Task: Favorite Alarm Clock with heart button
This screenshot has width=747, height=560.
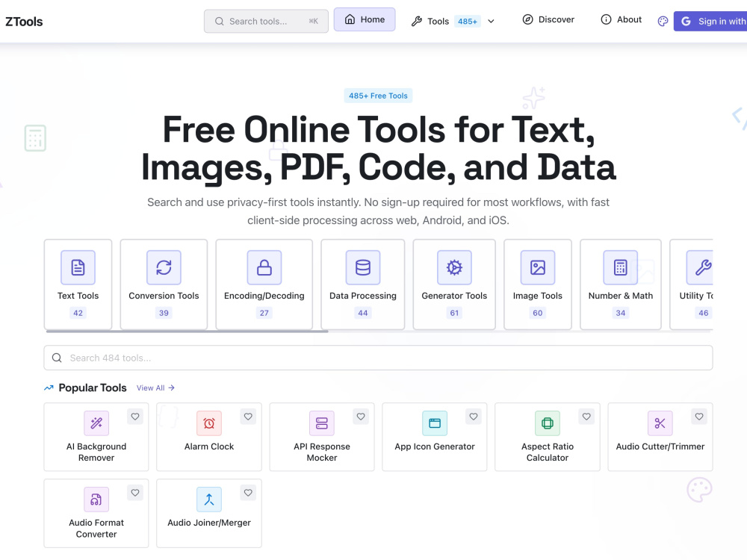Action: click(x=248, y=417)
